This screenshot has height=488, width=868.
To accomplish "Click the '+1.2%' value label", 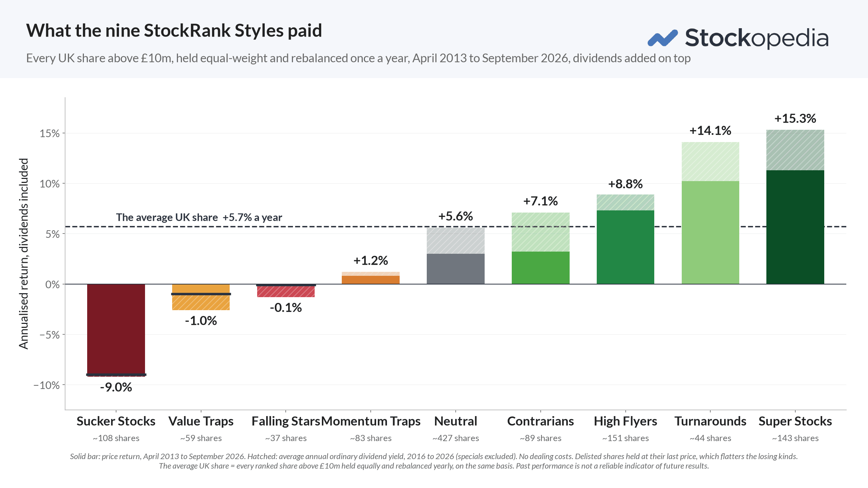I will click(371, 260).
